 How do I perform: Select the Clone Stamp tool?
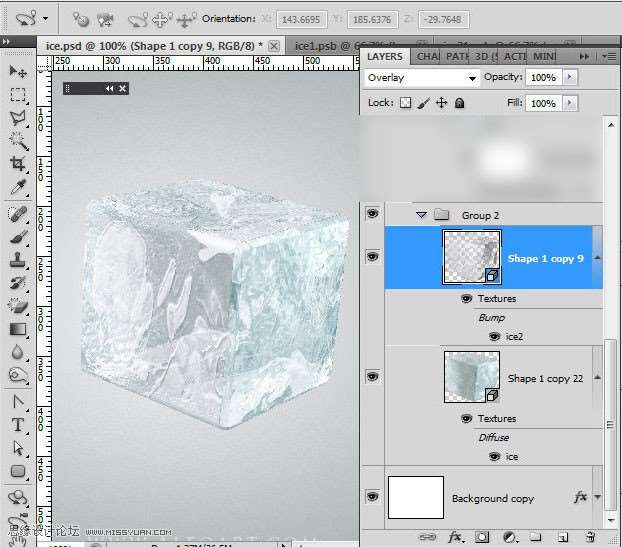(17, 260)
